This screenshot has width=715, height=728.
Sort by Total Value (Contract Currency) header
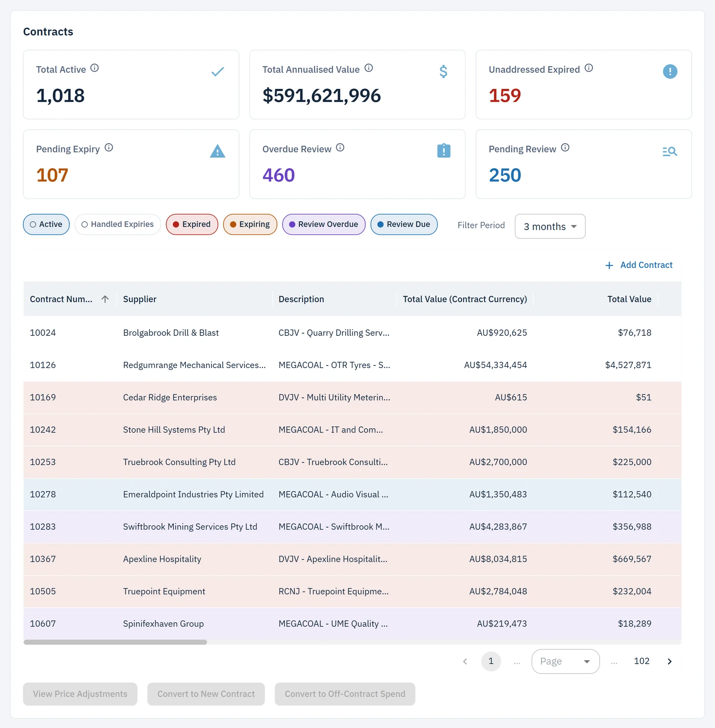[465, 299]
